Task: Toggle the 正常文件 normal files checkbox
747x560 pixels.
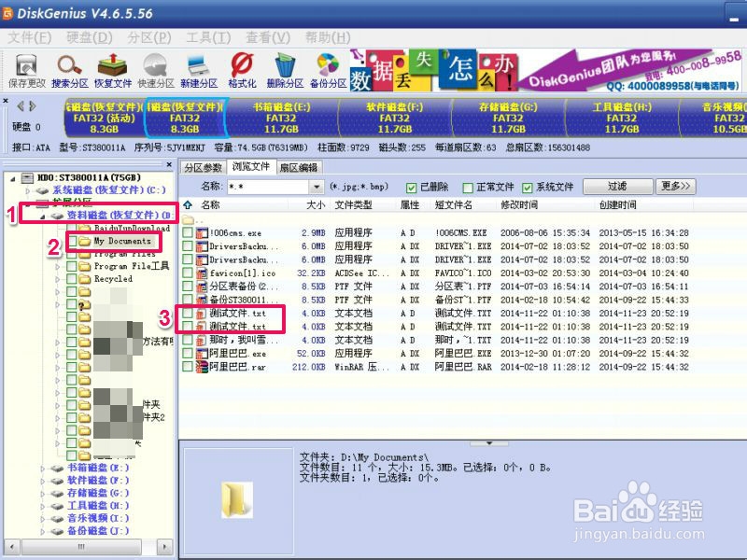Action: point(468,188)
